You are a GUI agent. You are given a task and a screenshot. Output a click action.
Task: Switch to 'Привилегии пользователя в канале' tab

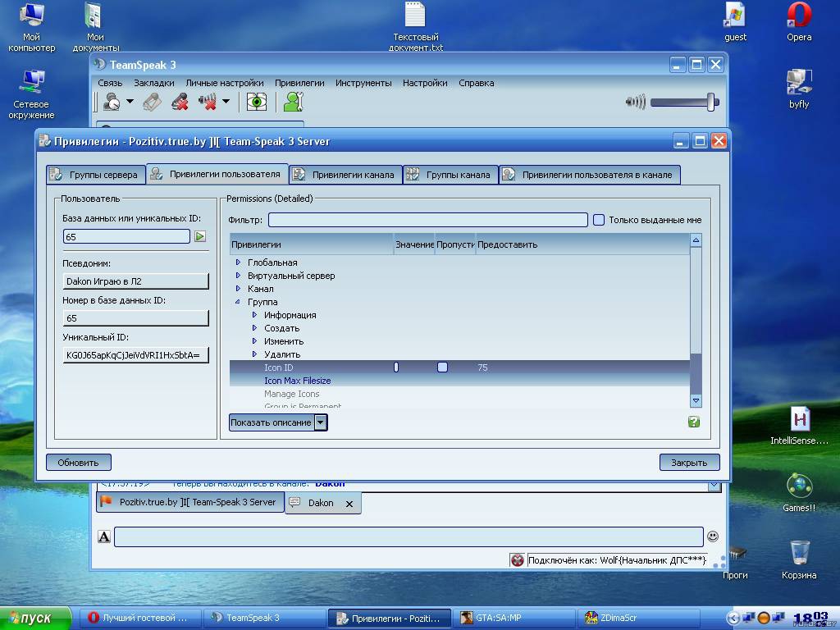590,175
